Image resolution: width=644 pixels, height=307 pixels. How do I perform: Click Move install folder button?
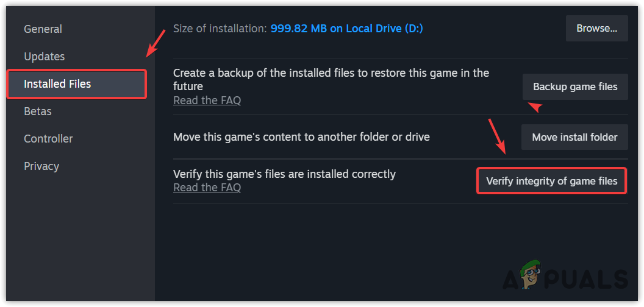pyautogui.click(x=574, y=137)
